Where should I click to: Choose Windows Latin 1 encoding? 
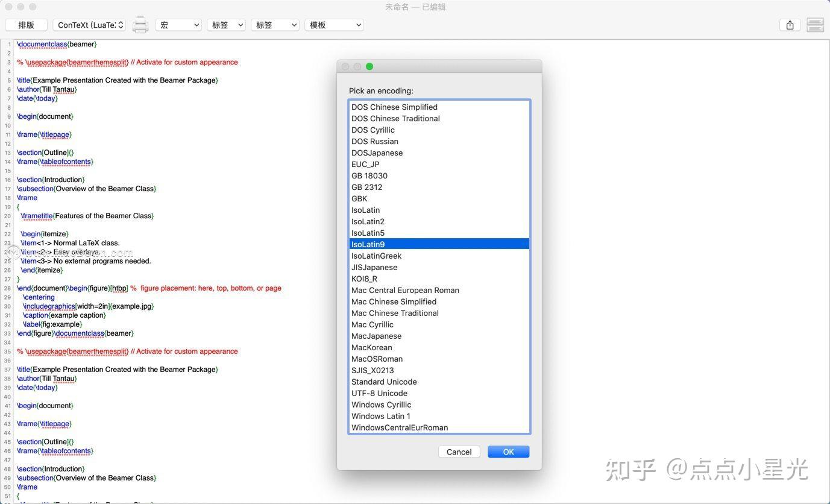pos(381,416)
